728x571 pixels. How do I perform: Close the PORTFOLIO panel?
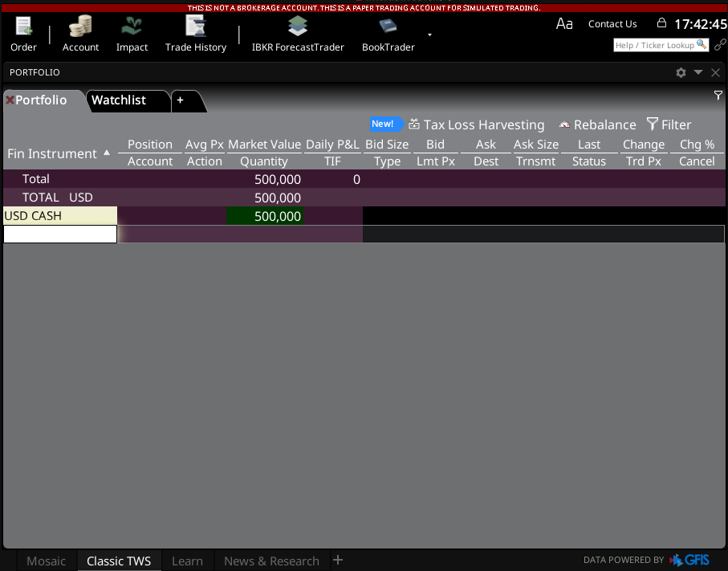(x=715, y=72)
